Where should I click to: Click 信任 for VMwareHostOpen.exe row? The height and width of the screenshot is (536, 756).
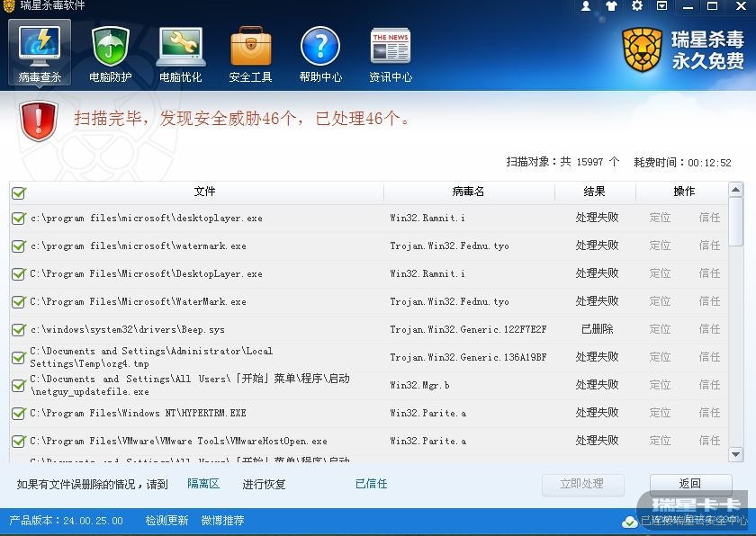[x=710, y=441]
